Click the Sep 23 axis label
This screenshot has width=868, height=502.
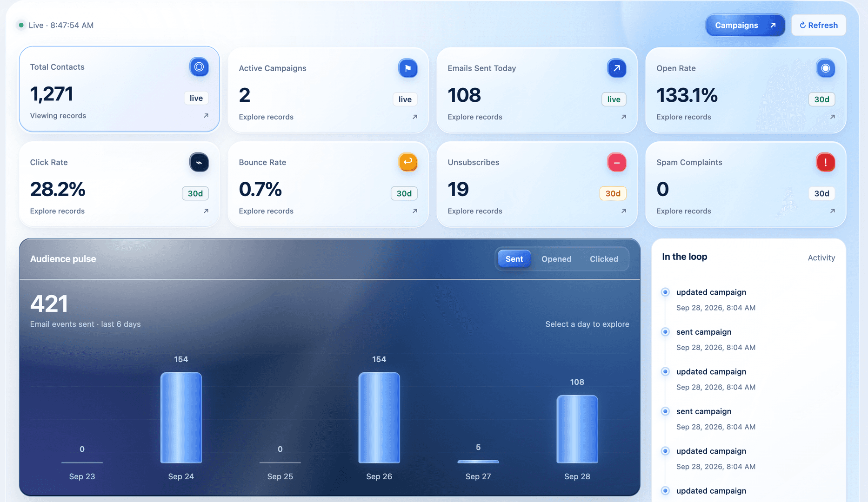(82, 476)
